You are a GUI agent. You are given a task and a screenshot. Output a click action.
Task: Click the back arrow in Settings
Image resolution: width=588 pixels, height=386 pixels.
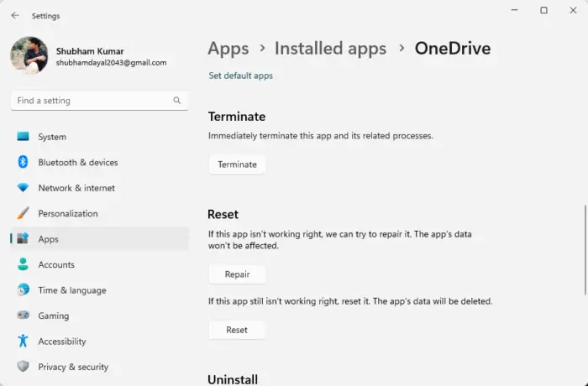coord(15,15)
